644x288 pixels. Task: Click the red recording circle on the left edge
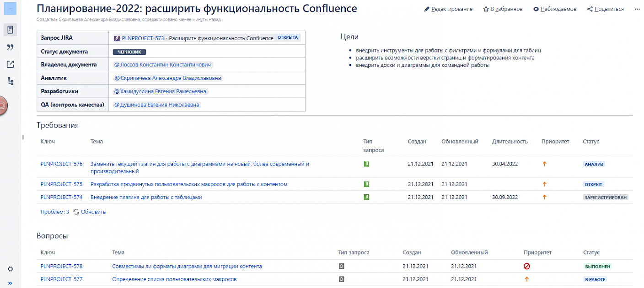[2, 106]
